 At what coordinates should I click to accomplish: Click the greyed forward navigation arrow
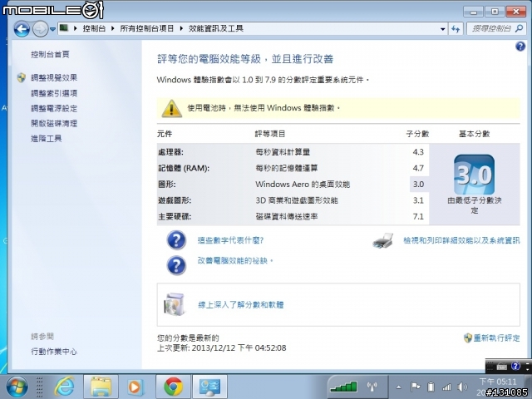coord(40,29)
